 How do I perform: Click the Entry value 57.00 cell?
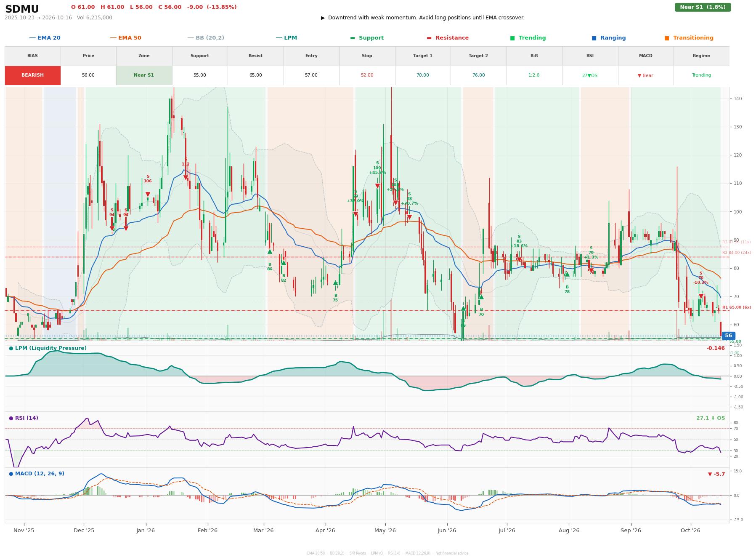click(311, 75)
